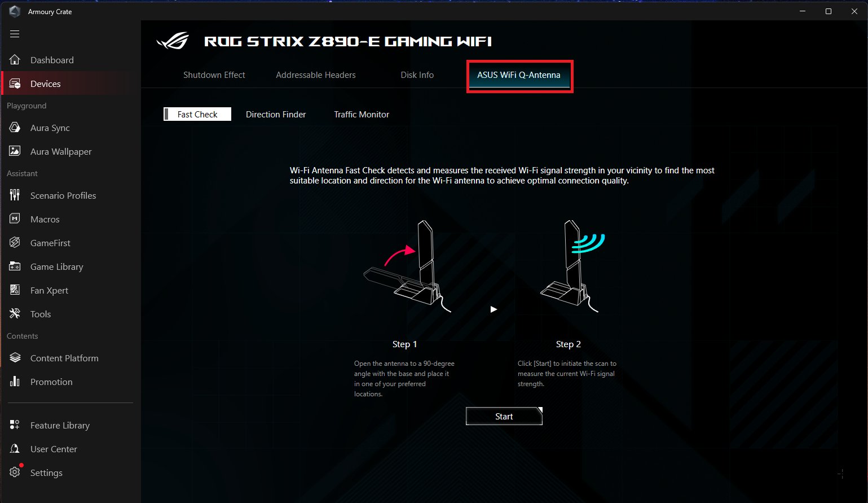Open Fan Xpert icon
The image size is (868, 503).
click(15, 290)
